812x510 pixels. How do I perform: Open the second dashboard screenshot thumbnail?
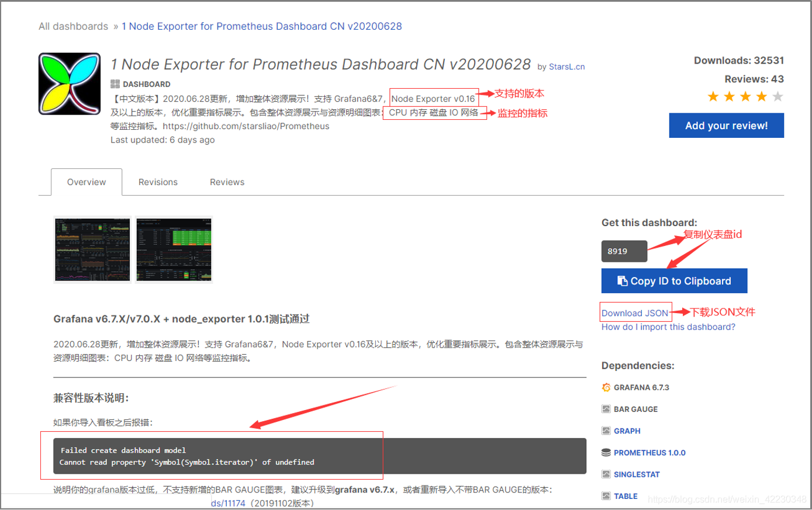pyautogui.click(x=174, y=249)
